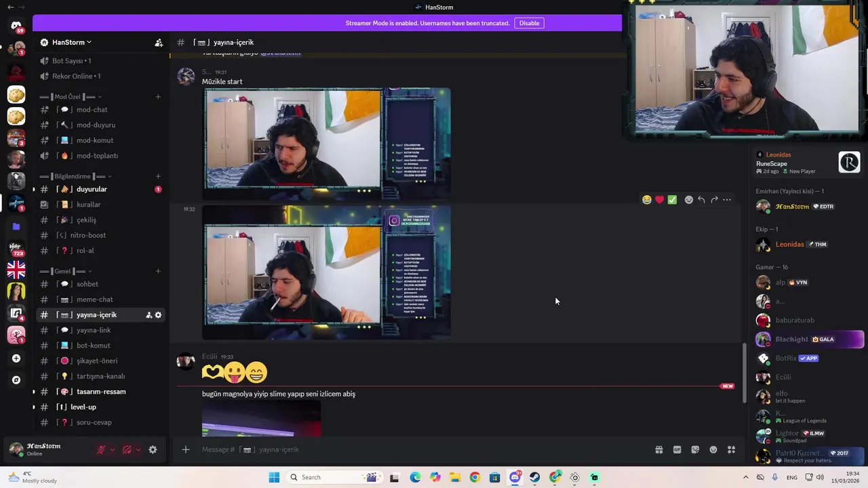Open Ecüli's profile from message username
Image resolution: width=868 pixels, height=488 pixels.
(x=210, y=357)
